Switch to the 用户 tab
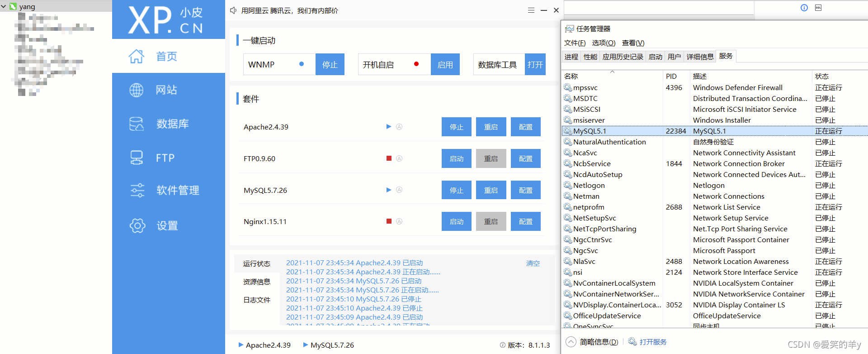Screen dimensions: 868x354 [x=675, y=57]
